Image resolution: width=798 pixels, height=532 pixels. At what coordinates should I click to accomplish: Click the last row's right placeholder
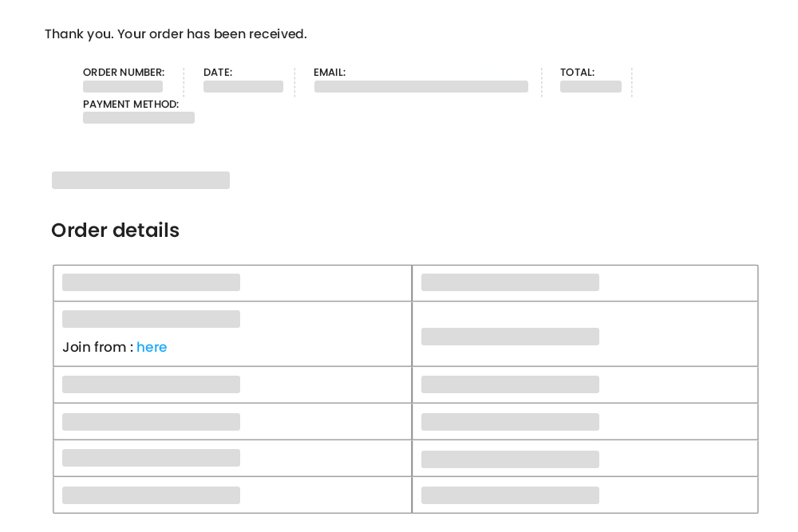(x=510, y=495)
